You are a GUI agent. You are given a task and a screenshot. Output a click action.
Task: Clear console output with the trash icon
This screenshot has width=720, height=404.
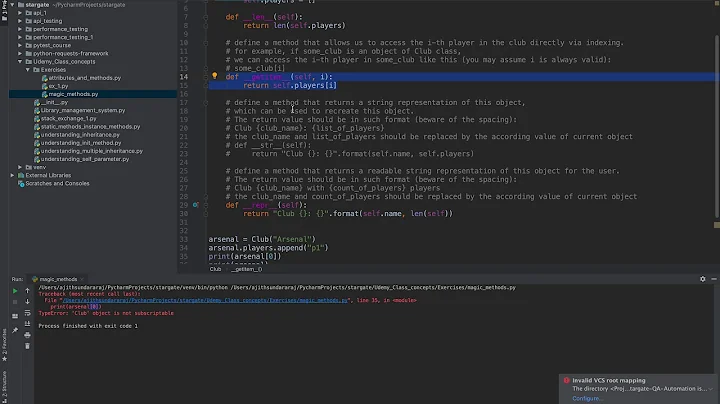[27, 346]
